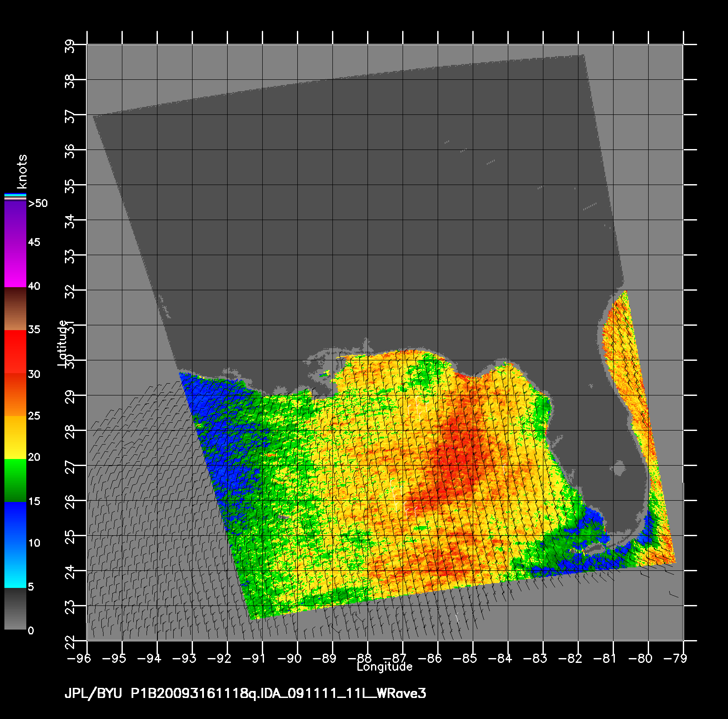Click the brown 35–40 knots legend band
Image resolution: width=728 pixels, height=719 pixels.
(x=15, y=309)
